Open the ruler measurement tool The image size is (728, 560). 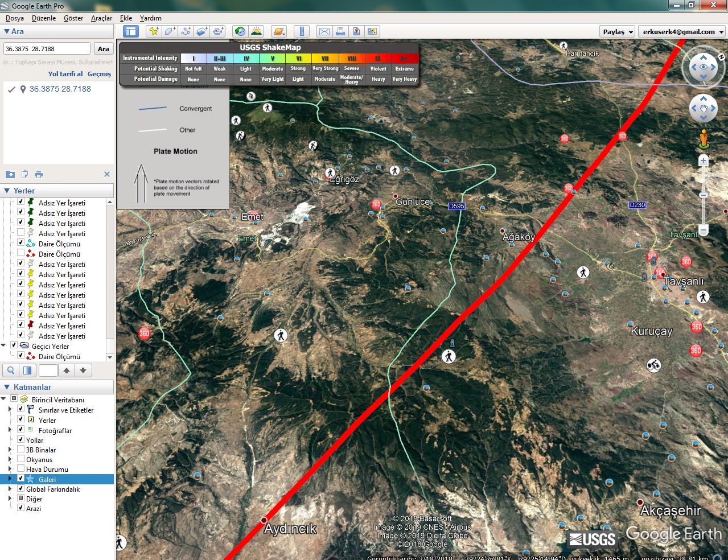coord(302,31)
